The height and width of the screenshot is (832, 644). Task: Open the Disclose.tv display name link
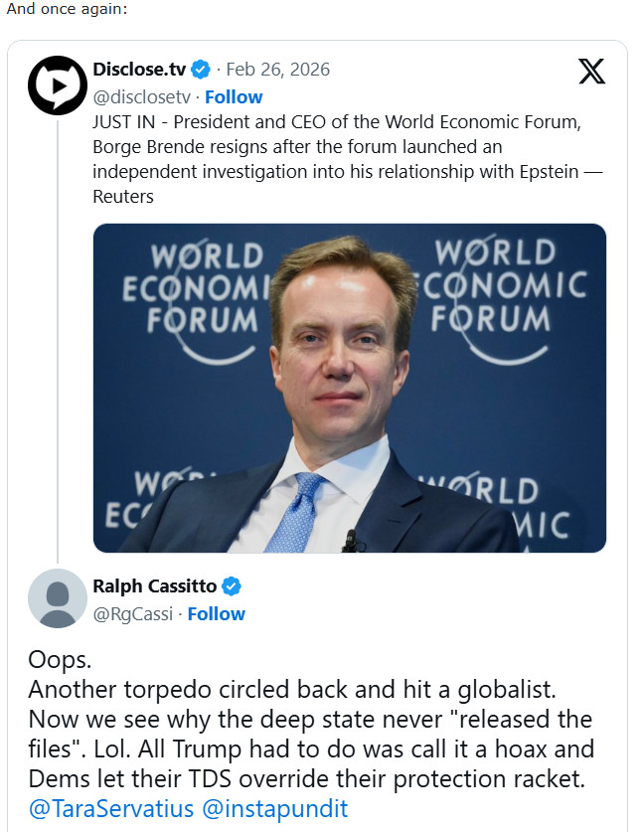click(x=139, y=70)
